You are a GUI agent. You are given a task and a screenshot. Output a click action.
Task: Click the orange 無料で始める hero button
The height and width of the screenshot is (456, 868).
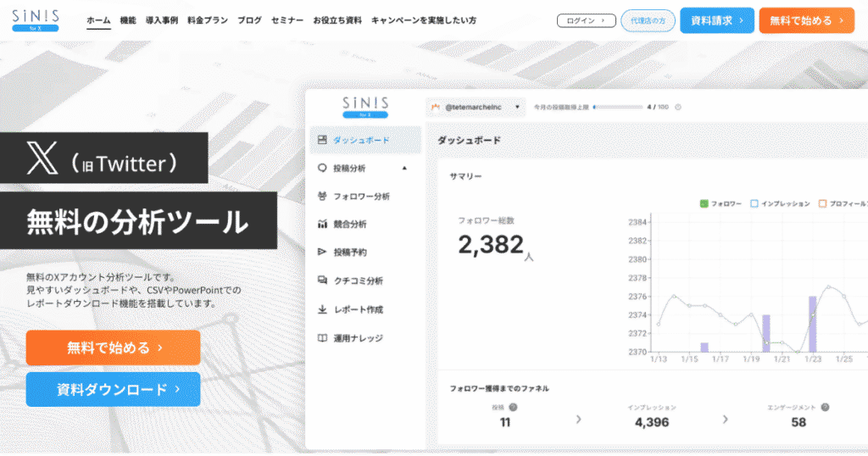coord(113,348)
